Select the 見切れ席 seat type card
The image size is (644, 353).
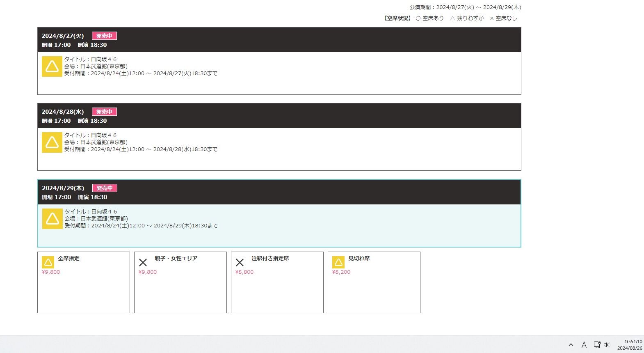374,282
